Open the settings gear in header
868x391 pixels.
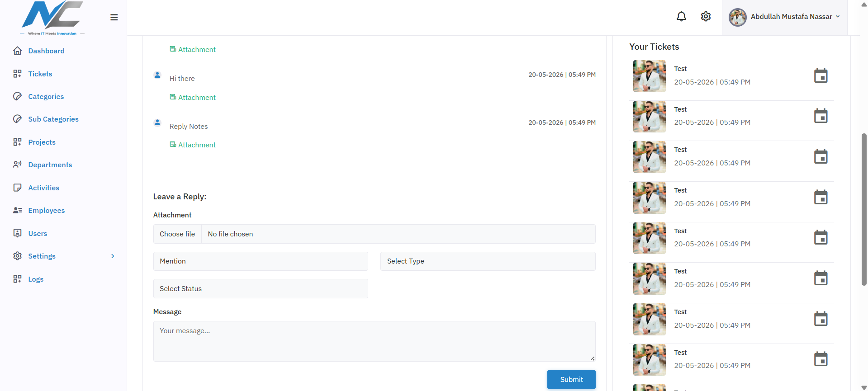click(706, 17)
